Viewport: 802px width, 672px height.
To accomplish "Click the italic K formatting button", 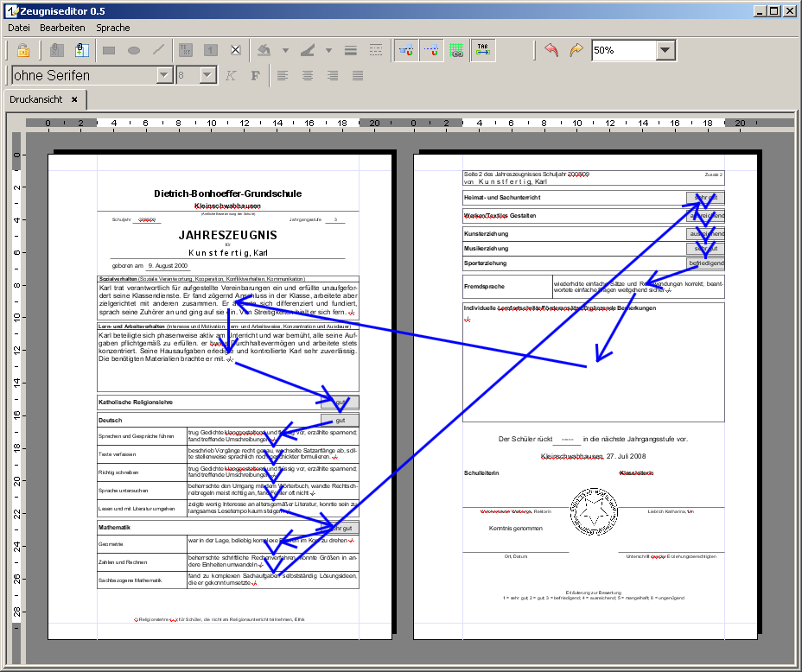I will click(231, 76).
